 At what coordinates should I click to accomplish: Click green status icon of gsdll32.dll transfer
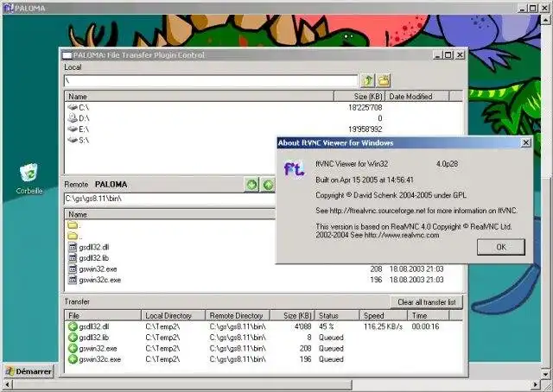coord(73,326)
